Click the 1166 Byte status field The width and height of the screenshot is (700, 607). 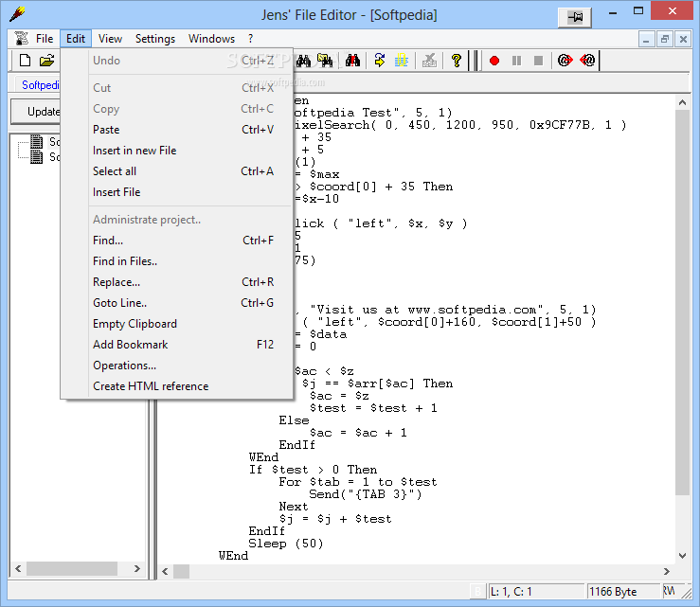pos(623,592)
